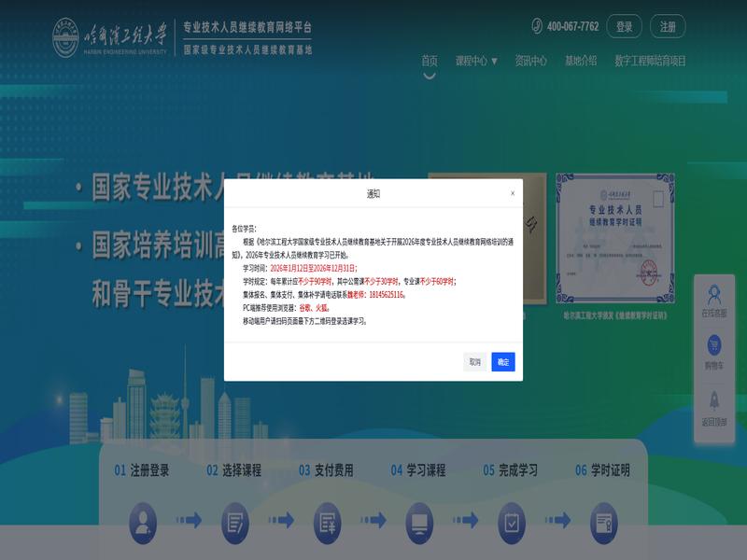
Task: Click the 支付费用 step icon
Action: click(327, 520)
